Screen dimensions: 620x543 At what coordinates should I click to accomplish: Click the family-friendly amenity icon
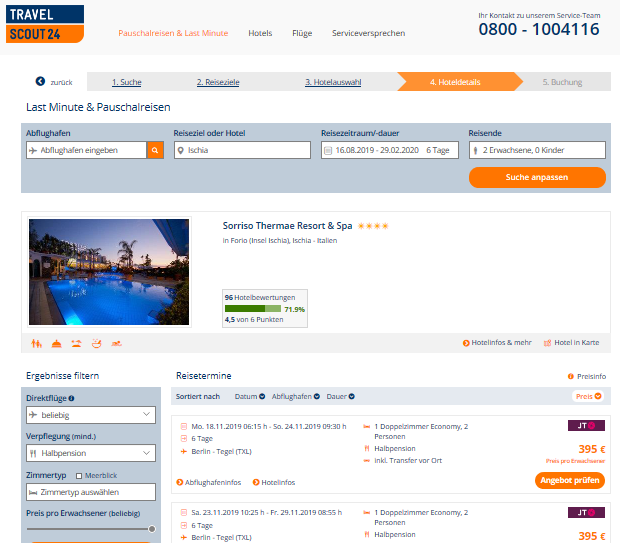[36, 344]
